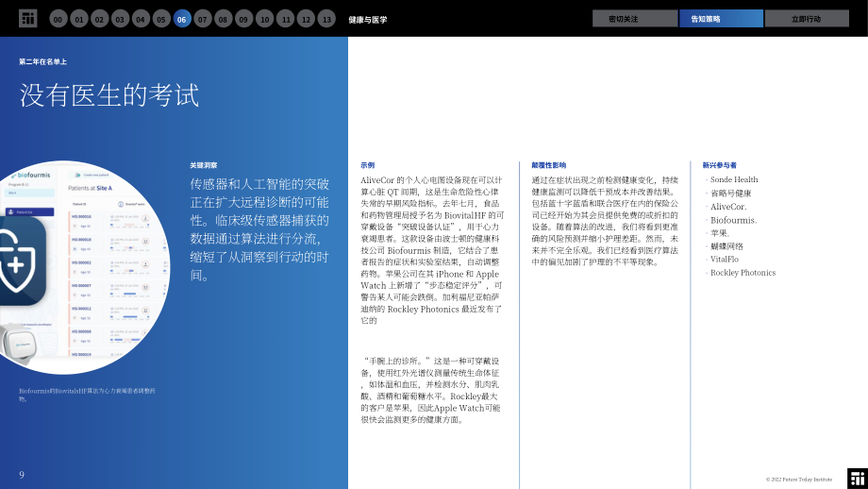Click the 新兴参与者 heading
The width and height of the screenshot is (868, 489).
(x=719, y=165)
